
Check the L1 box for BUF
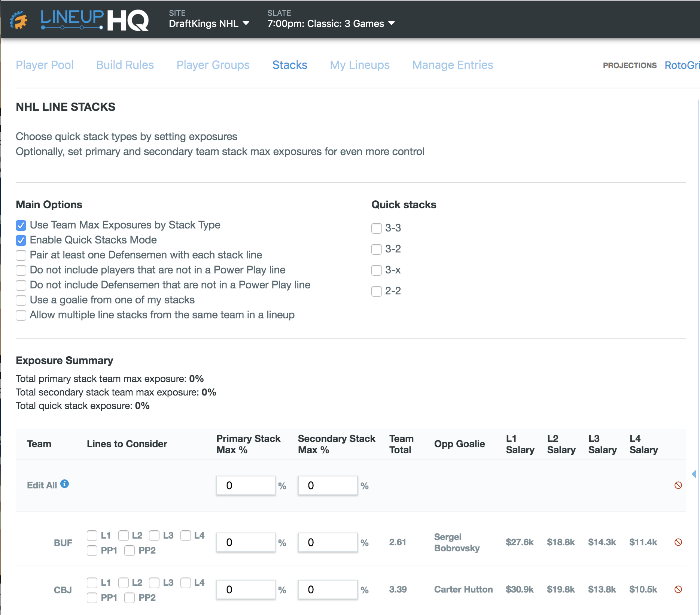tap(92, 536)
